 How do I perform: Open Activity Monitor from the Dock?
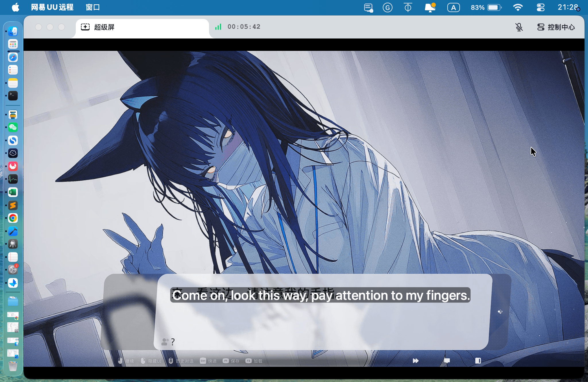pyautogui.click(x=13, y=179)
